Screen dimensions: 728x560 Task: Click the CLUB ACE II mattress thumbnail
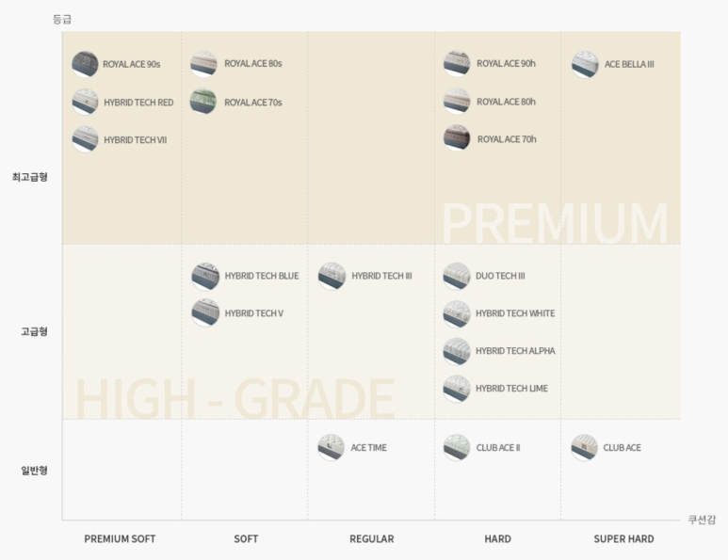[457, 447]
